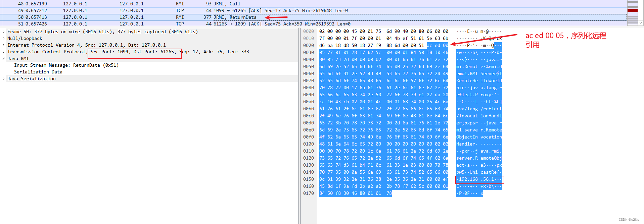Click the packet list scrollbar down arrow
644x224 pixels.
click(x=641, y=23)
